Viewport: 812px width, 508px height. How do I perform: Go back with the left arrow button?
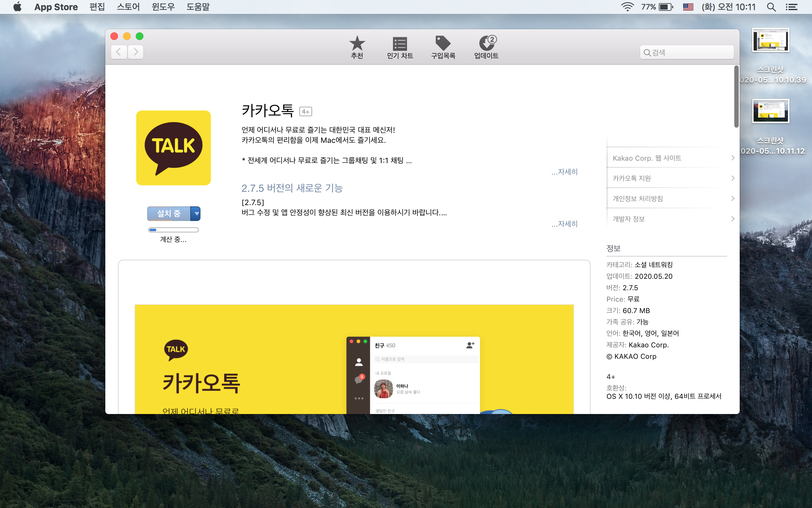(119, 52)
